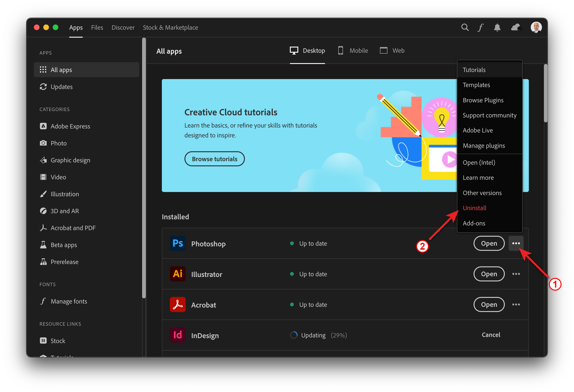Click the 'Creative Cloud tutorials' heading
The height and width of the screenshot is (392, 574).
(x=231, y=112)
